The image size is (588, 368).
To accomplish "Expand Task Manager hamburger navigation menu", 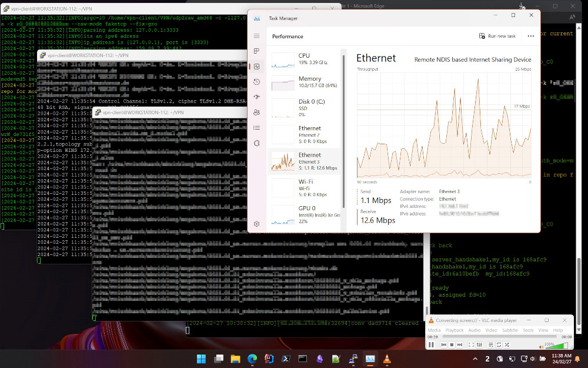I will pos(257,36).
